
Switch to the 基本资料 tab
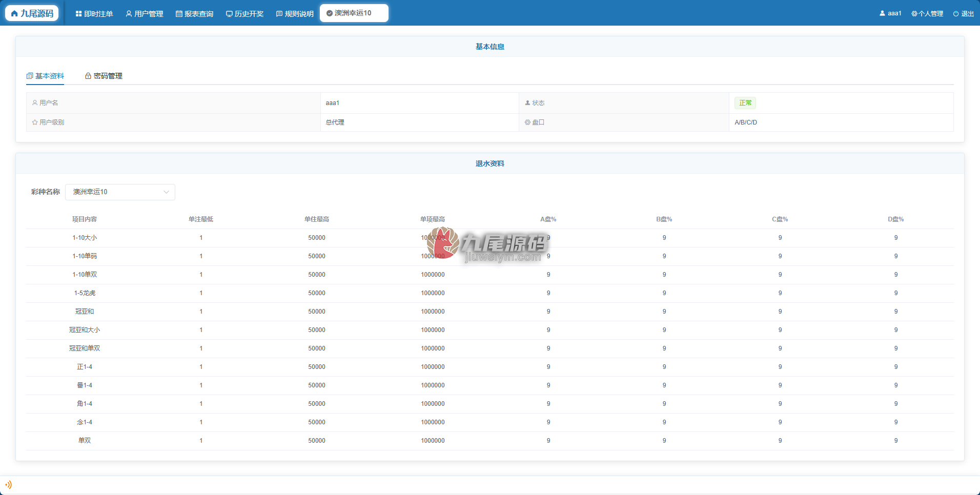[x=45, y=76]
